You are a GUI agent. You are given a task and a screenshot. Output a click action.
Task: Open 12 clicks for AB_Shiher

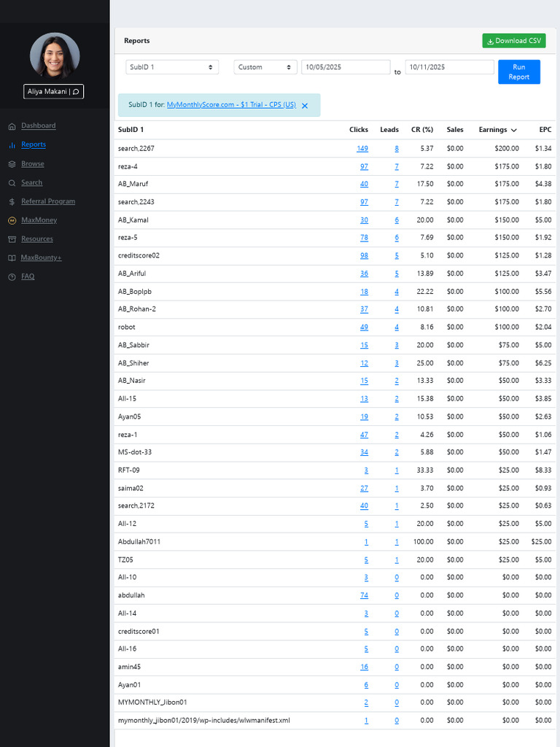[365, 363]
